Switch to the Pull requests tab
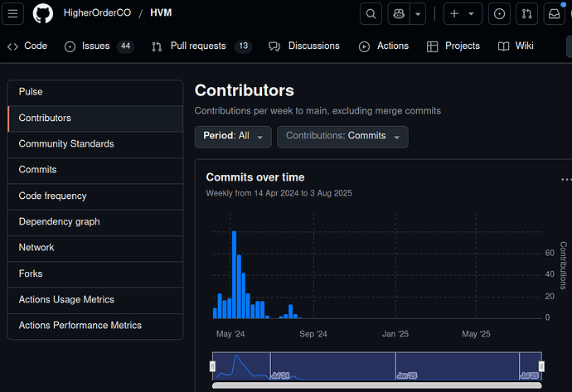The height and width of the screenshot is (392, 572). pyautogui.click(x=201, y=46)
